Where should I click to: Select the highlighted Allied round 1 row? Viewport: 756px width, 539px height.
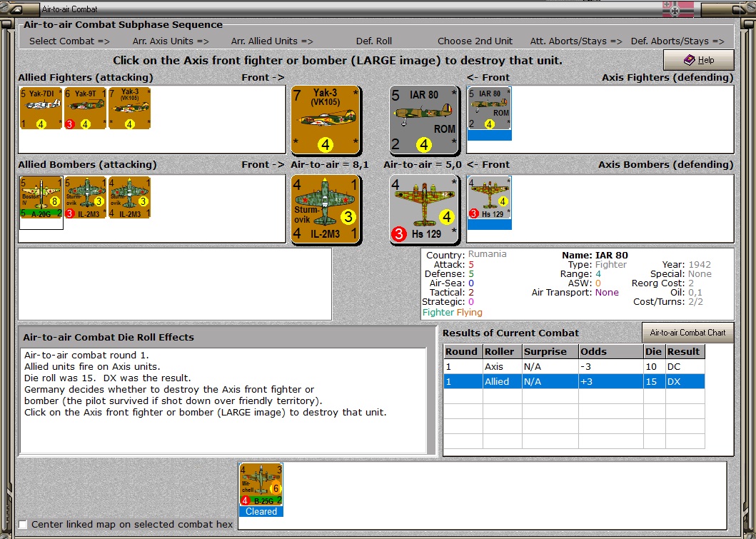tap(574, 381)
